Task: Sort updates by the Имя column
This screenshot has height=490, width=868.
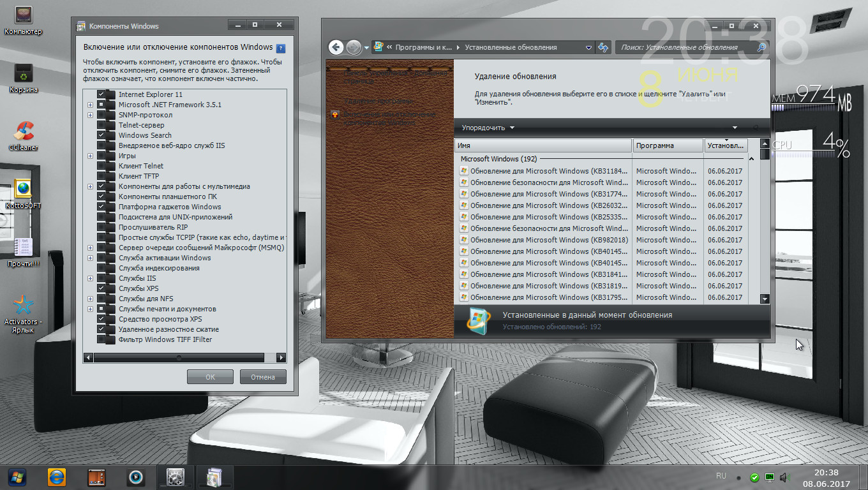Action: click(542, 145)
